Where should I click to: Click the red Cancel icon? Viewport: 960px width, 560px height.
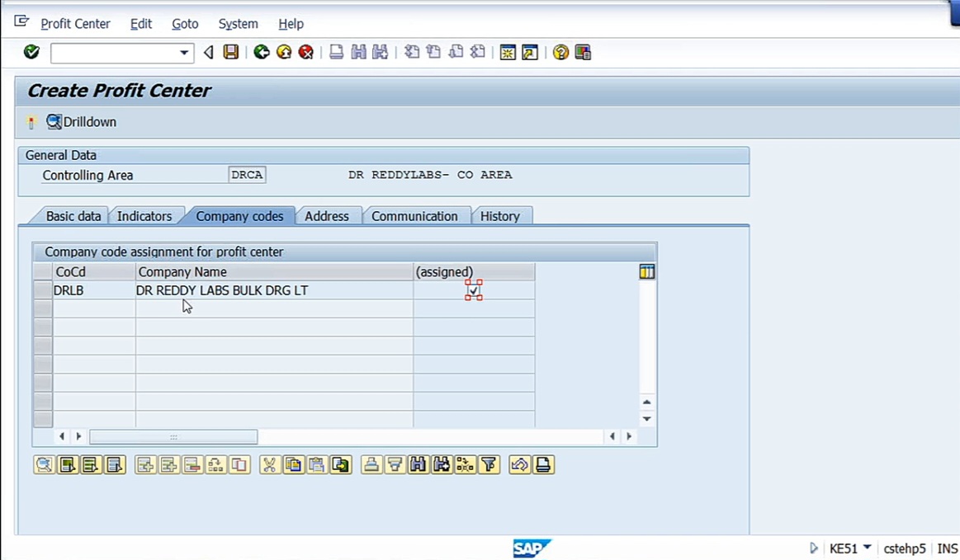tap(305, 52)
